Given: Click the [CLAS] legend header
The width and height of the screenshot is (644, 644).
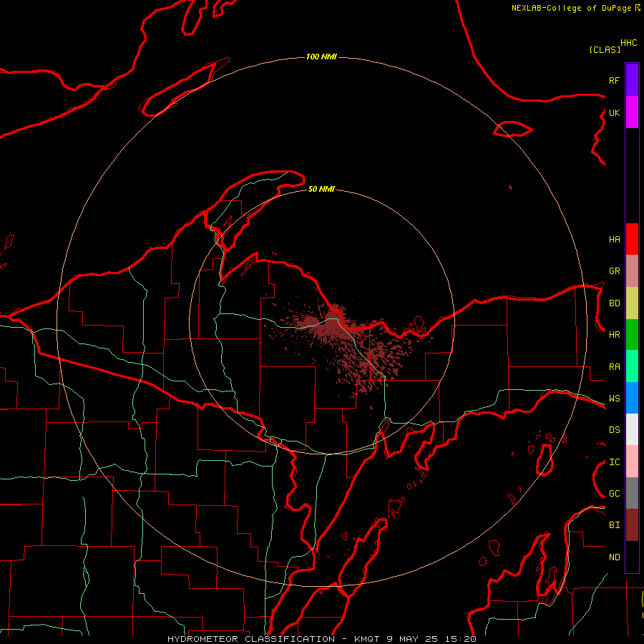Looking at the screenshot, I should point(605,50).
